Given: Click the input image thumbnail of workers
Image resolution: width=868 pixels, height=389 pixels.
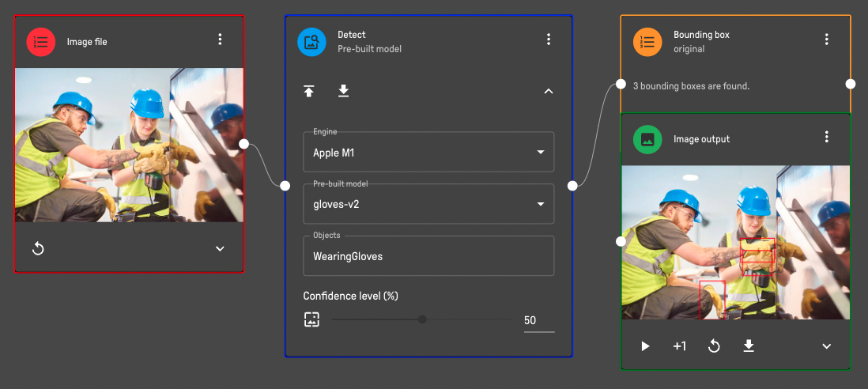Looking at the screenshot, I should (x=129, y=145).
